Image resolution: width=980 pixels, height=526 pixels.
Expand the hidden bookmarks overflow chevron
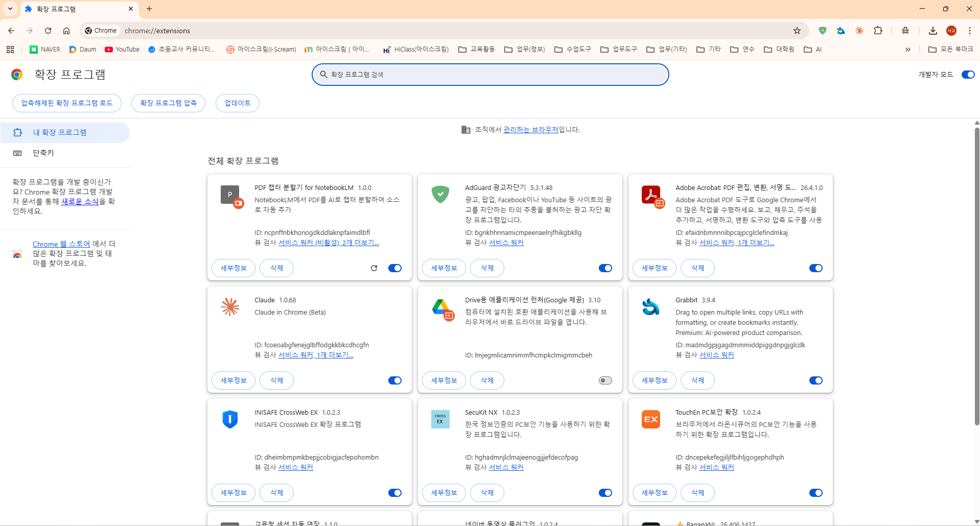coord(908,50)
